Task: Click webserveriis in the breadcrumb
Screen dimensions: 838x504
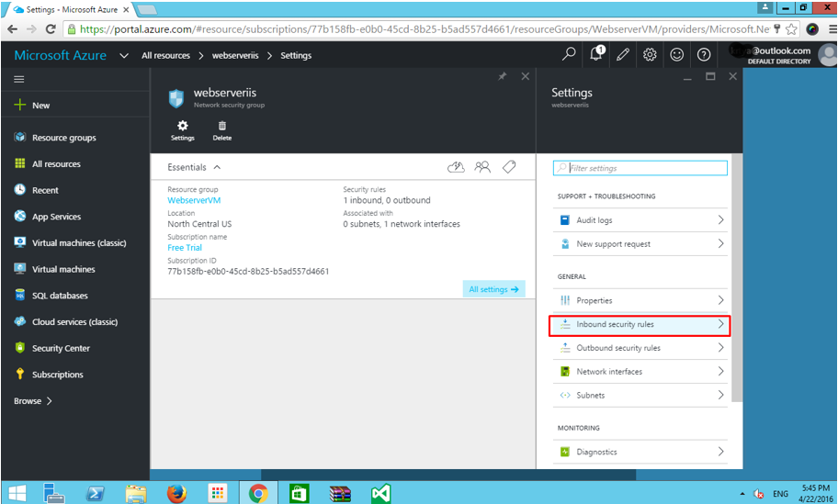Action: 235,55
